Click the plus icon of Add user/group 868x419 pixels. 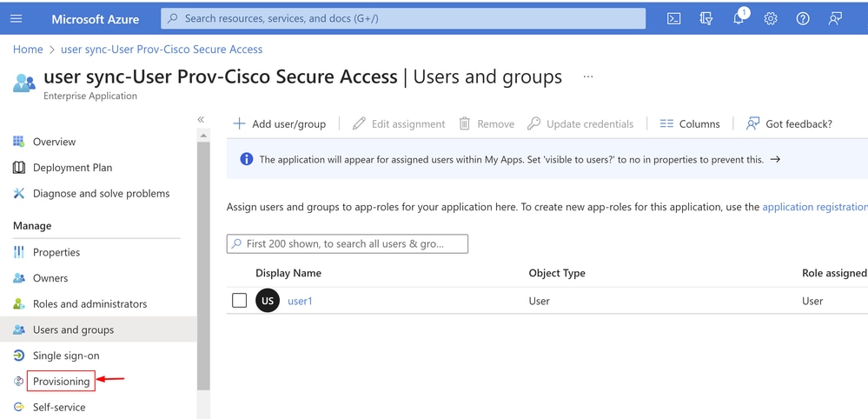pyautogui.click(x=239, y=123)
